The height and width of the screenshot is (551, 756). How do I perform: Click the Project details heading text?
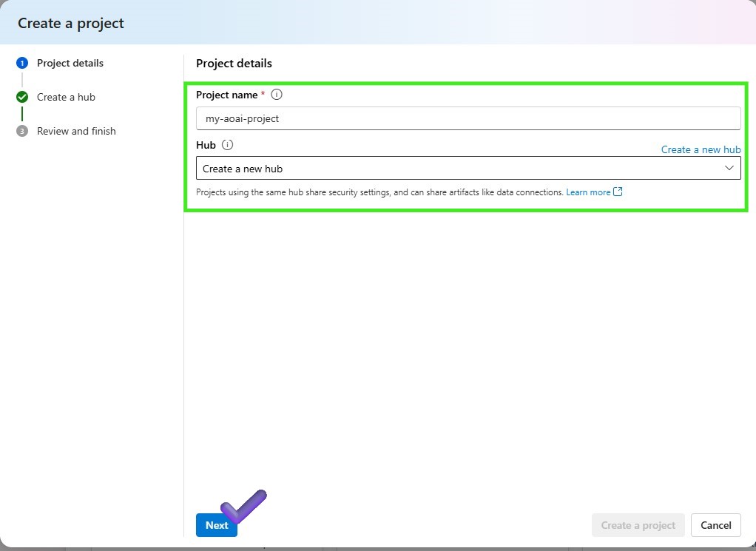click(234, 64)
